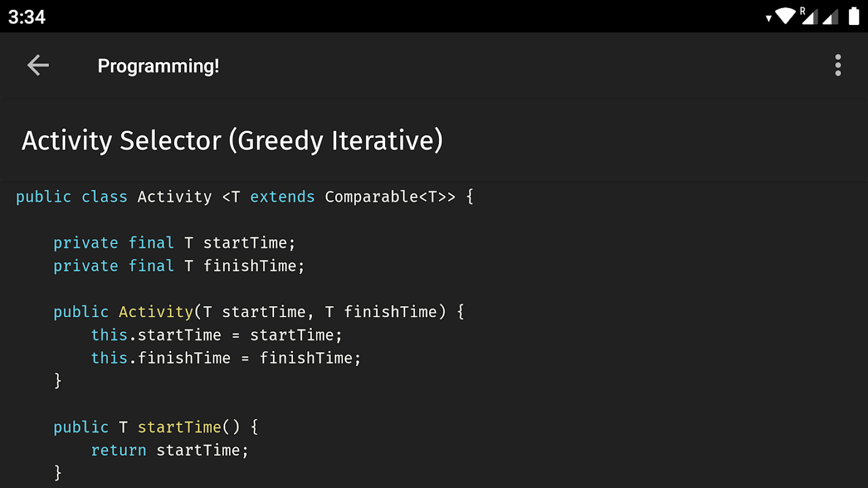Click the return startTime statement
The width and height of the screenshot is (868, 488).
click(x=170, y=450)
